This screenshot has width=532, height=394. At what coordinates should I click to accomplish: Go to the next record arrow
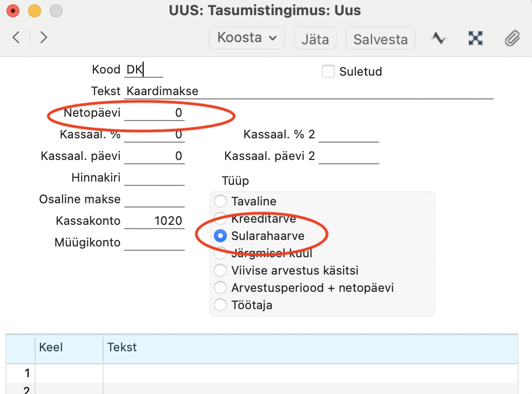[43, 37]
